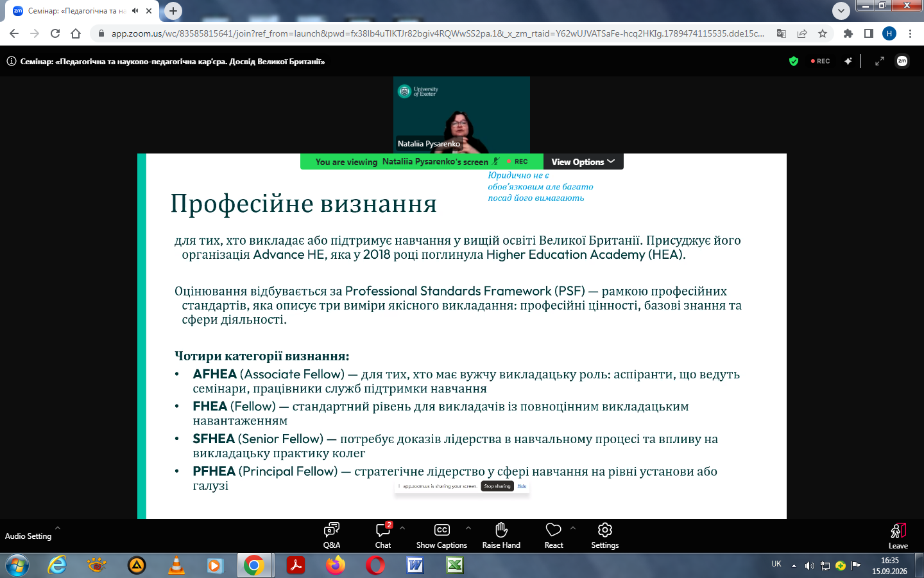Click the AI Companion sparkle icon
The image size is (924, 578).
848,61
